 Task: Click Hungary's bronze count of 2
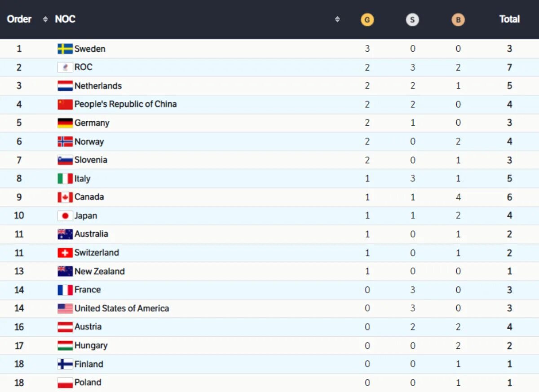click(x=458, y=346)
